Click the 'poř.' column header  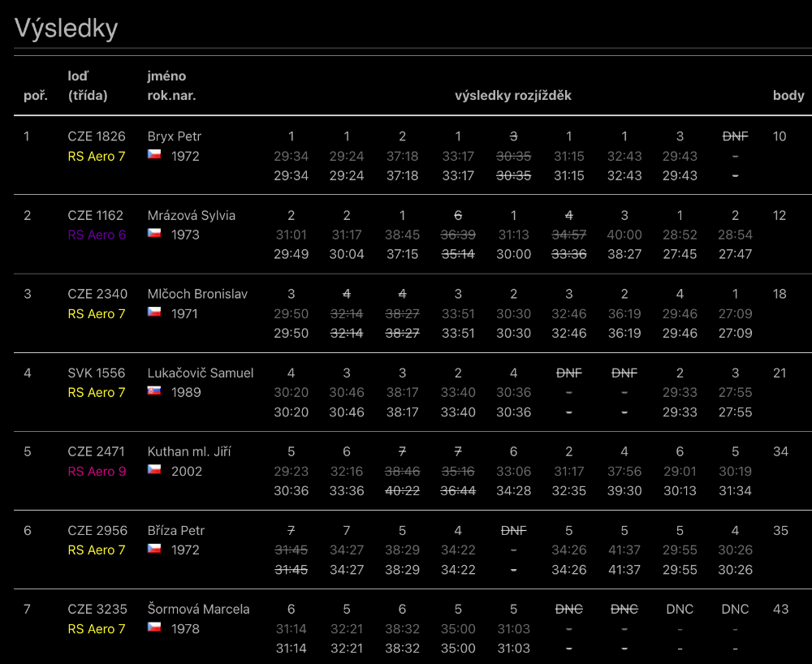(x=36, y=96)
